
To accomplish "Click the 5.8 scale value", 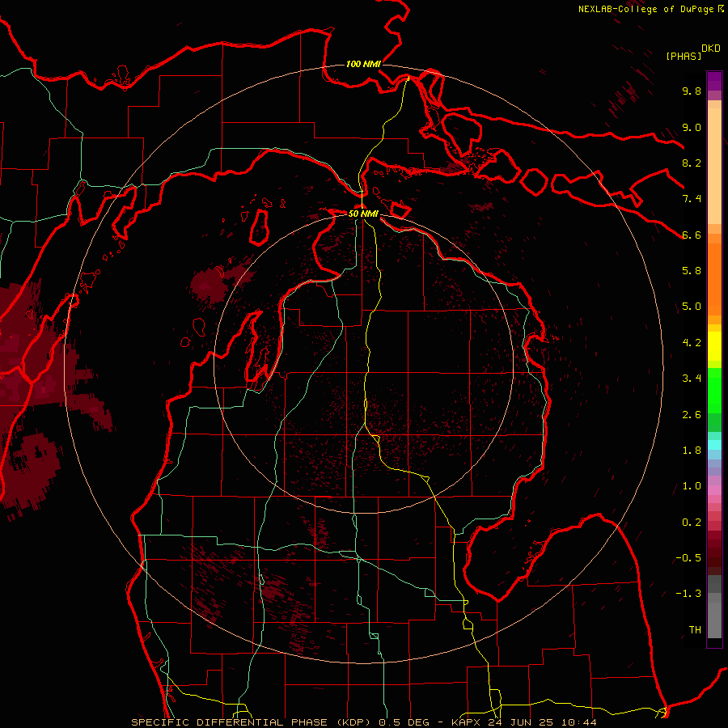I will (x=692, y=271).
